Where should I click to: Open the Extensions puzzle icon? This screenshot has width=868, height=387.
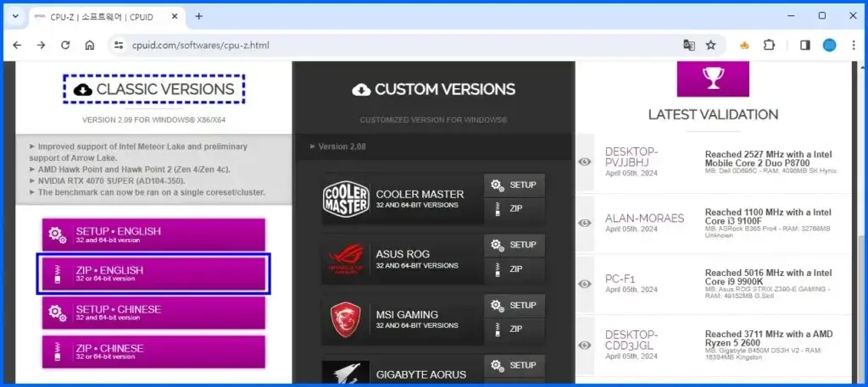tap(770, 46)
